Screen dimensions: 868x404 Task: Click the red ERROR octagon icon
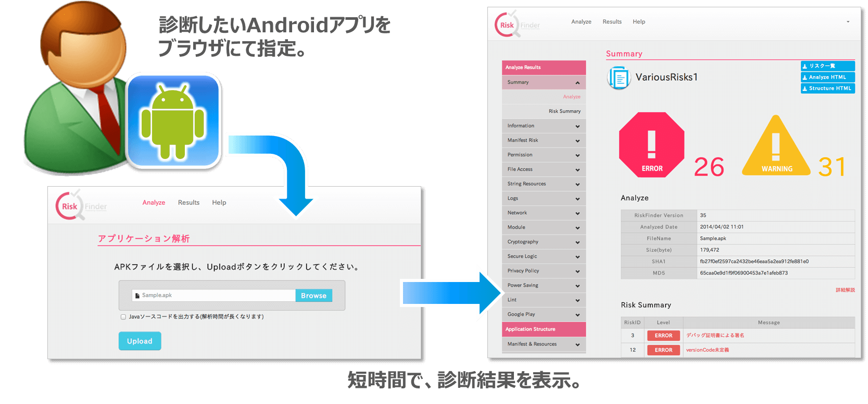click(651, 145)
